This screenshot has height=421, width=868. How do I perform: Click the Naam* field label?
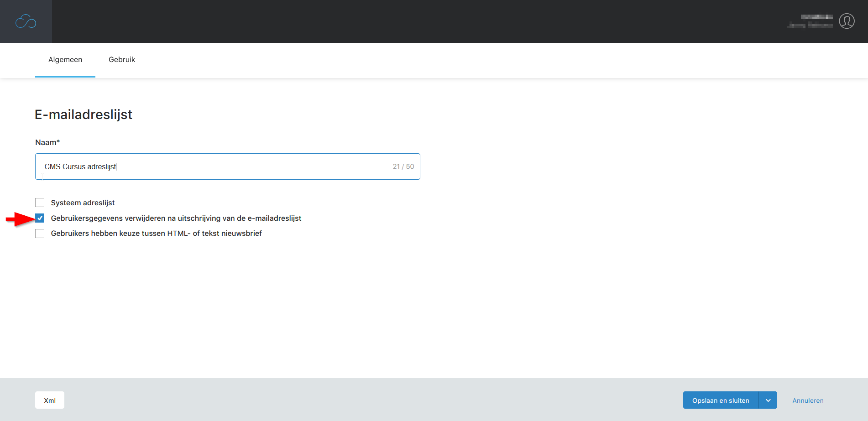[x=47, y=142]
